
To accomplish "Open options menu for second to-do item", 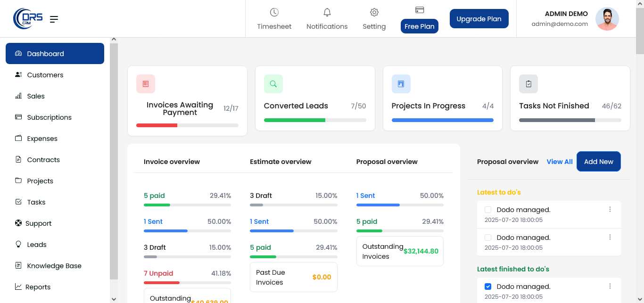I will click(610, 237).
